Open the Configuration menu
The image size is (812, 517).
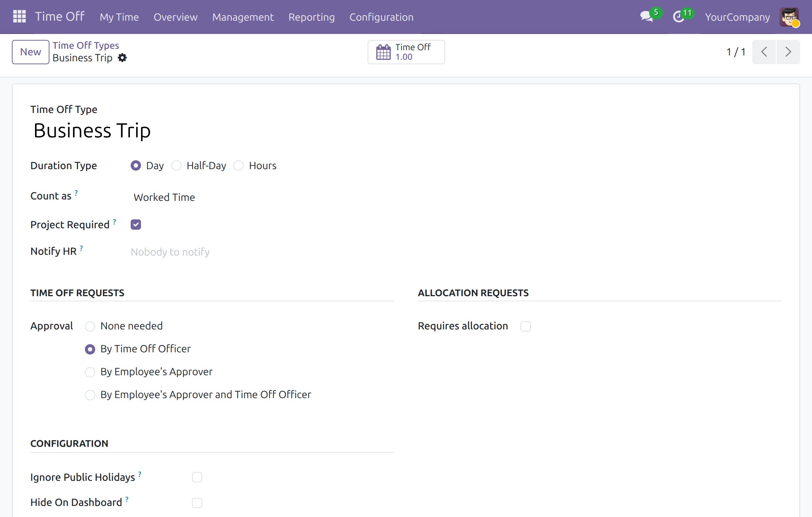pyautogui.click(x=381, y=17)
